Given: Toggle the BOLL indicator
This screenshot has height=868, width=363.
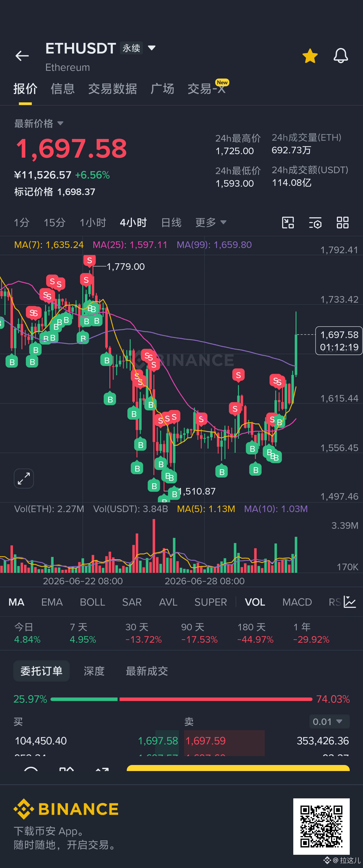Looking at the screenshot, I should pyautogui.click(x=92, y=602).
